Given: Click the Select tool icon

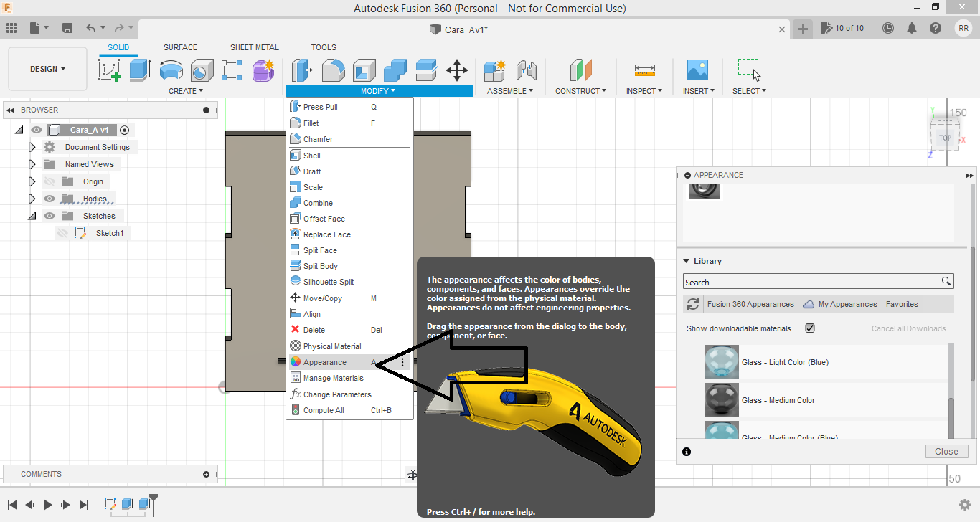Looking at the screenshot, I should 749,70.
